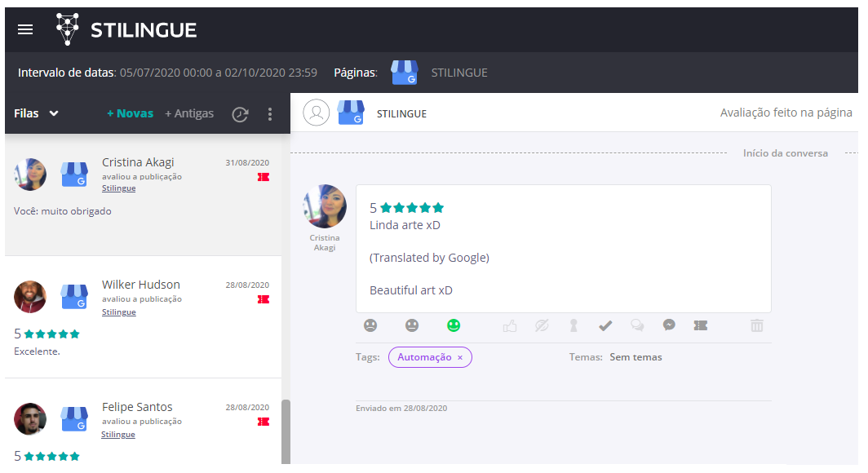Click STILINGUE name in conversation header
Image resolution: width=868 pixels, height=473 pixels.
[x=402, y=114]
